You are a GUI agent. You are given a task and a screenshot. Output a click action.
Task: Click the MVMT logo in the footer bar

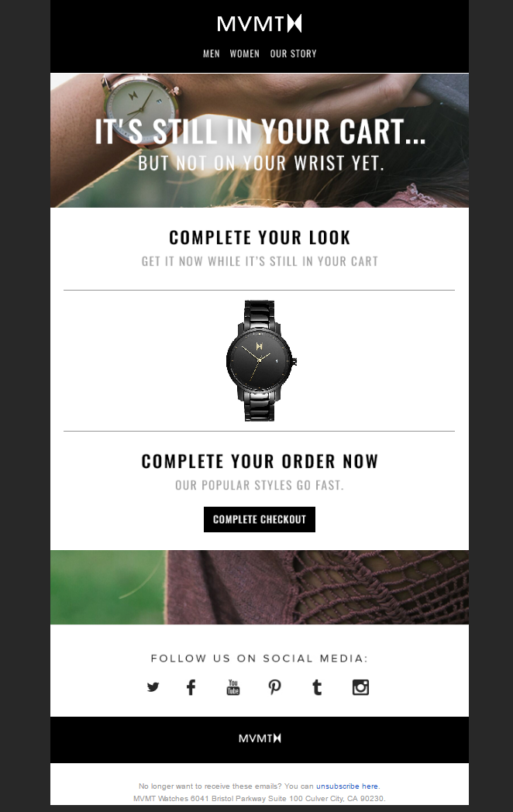coord(260,738)
